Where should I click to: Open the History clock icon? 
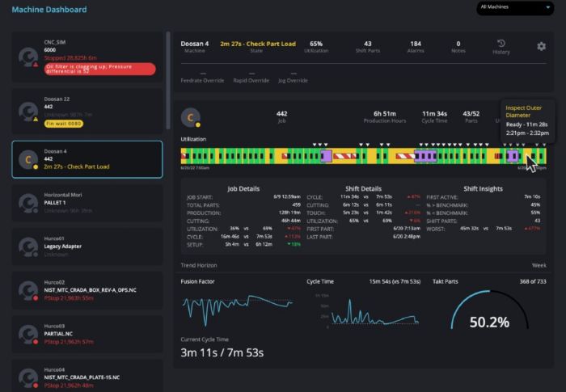[501, 44]
